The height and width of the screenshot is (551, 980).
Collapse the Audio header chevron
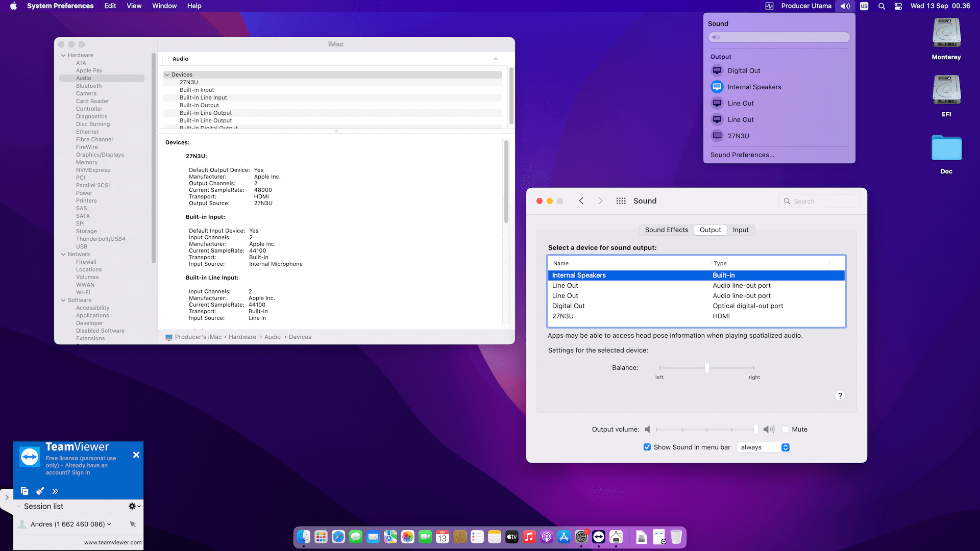click(x=496, y=59)
